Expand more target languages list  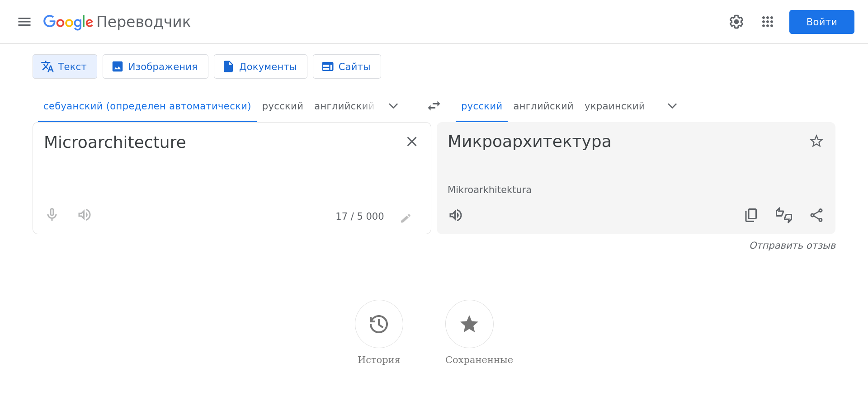672,106
